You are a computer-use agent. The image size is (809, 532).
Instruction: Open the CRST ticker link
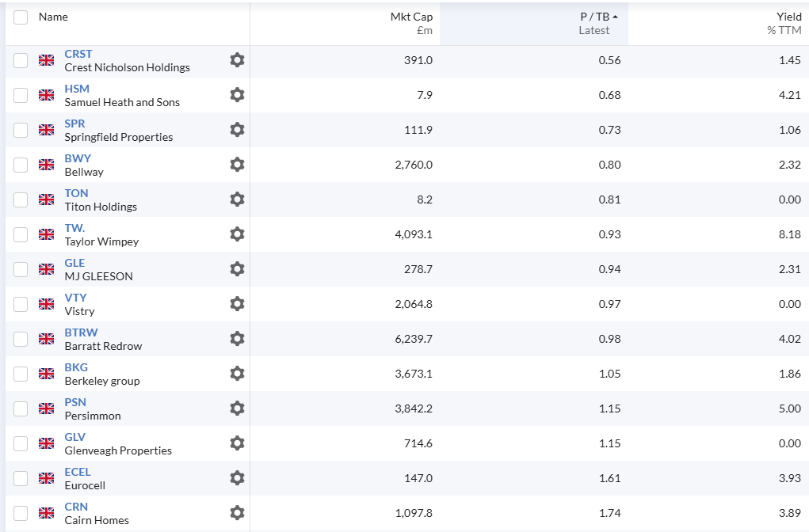pos(78,54)
